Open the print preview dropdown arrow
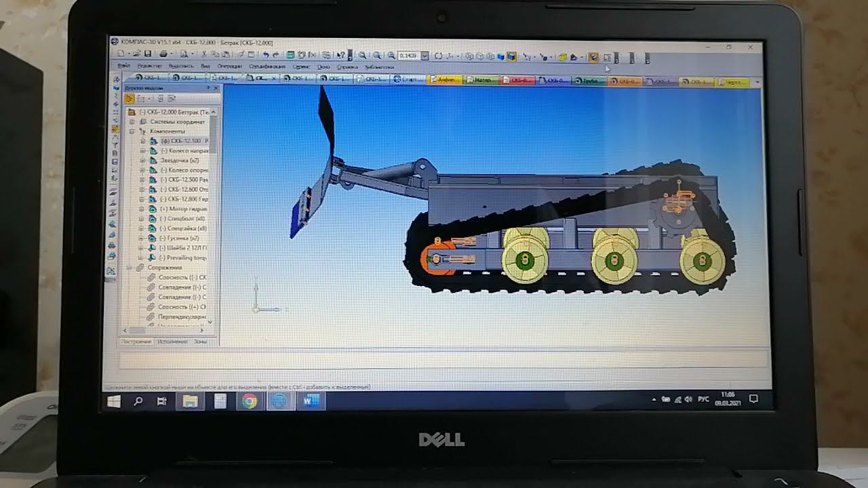 (193, 54)
